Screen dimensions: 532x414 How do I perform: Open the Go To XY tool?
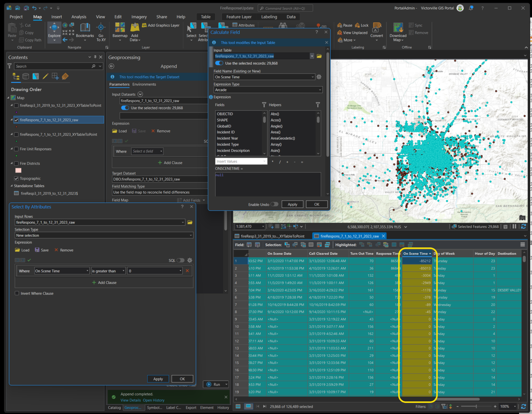101,32
